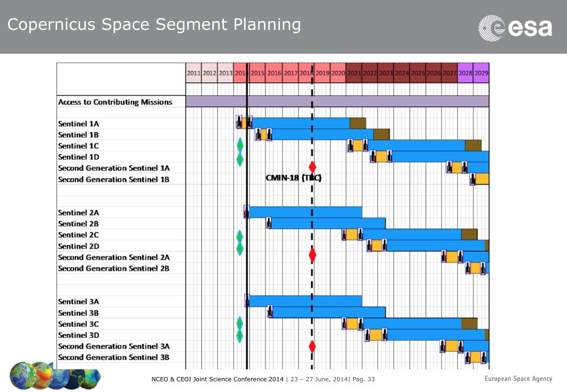The width and height of the screenshot is (567, 392).
Task: Click the 2021 year header
Action: tap(354, 73)
